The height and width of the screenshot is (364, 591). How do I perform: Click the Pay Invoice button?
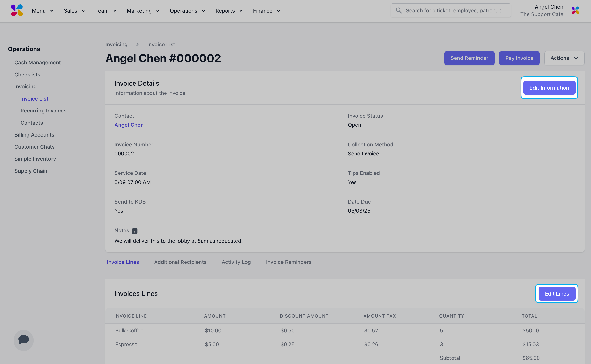519,58
